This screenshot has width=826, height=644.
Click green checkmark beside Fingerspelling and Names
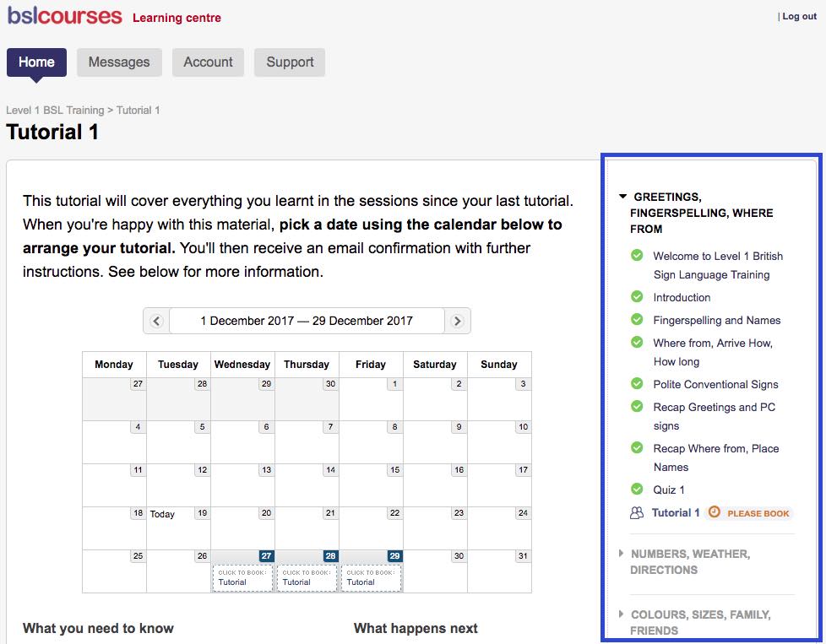pos(637,320)
